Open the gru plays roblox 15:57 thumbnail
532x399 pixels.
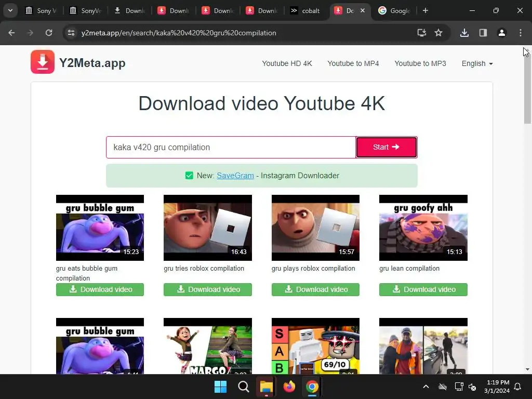pyautogui.click(x=315, y=228)
